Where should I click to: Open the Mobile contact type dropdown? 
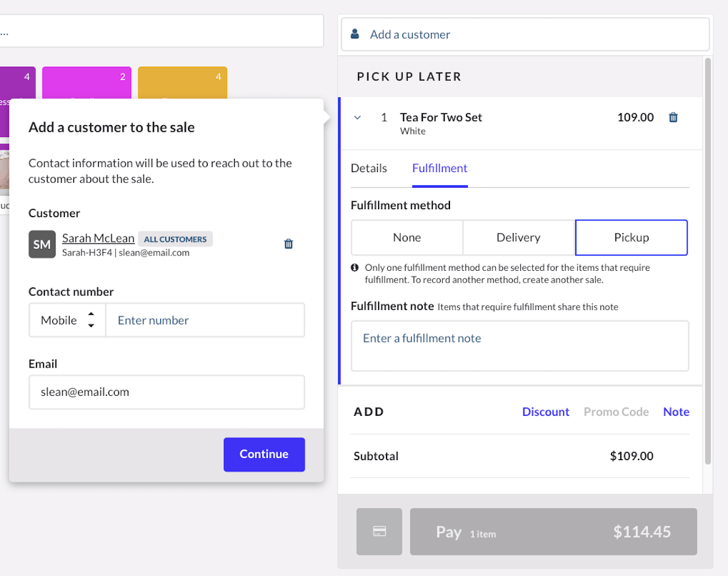point(68,320)
